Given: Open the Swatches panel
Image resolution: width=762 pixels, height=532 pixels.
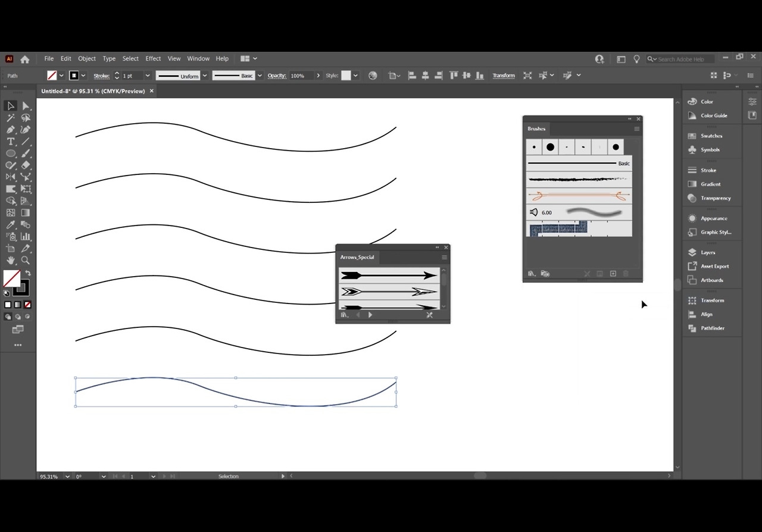Looking at the screenshot, I should 712,136.
